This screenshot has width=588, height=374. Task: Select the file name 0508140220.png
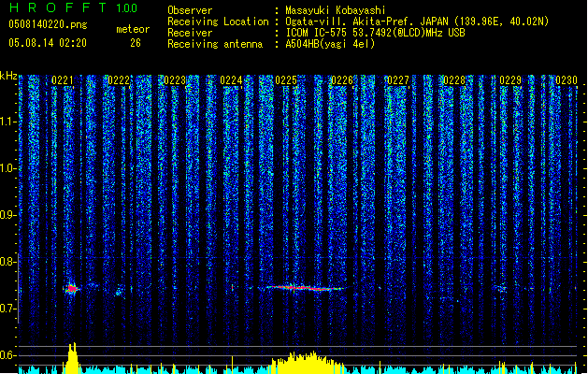click(48, 24)
